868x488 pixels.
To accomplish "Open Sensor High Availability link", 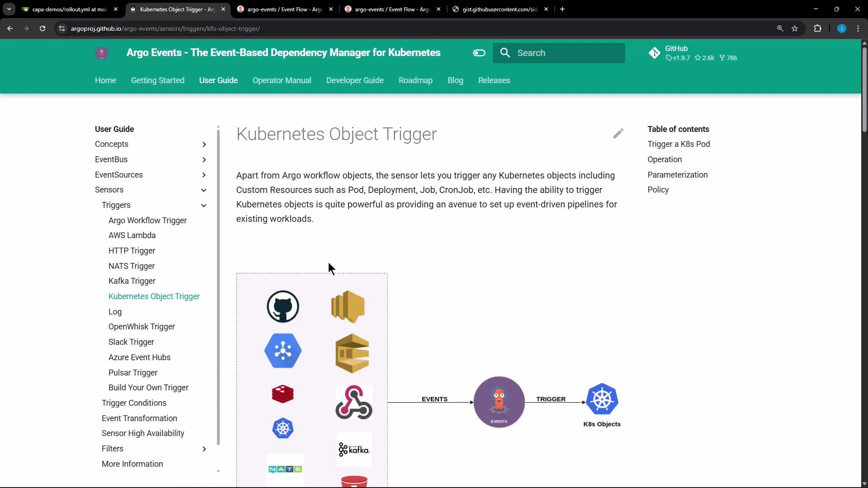I will point(143,433).
